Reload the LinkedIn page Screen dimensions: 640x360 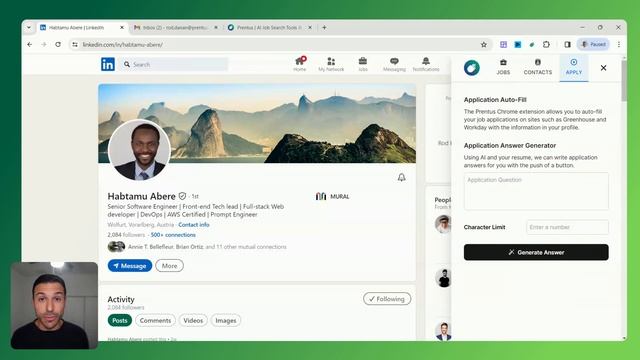pyautogui.click(x=58, y=44)
